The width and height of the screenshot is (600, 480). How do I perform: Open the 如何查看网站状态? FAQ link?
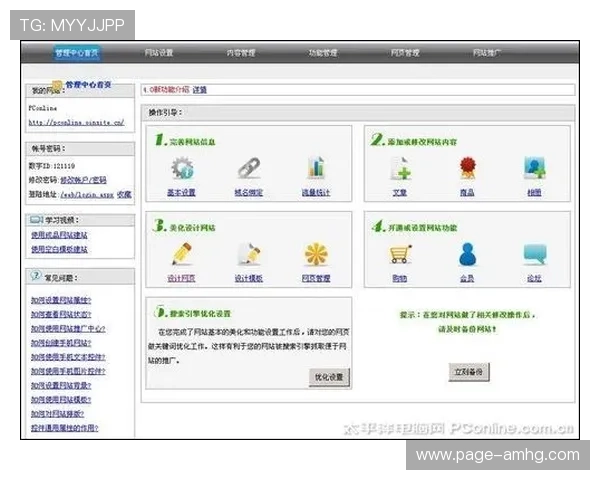61,315
